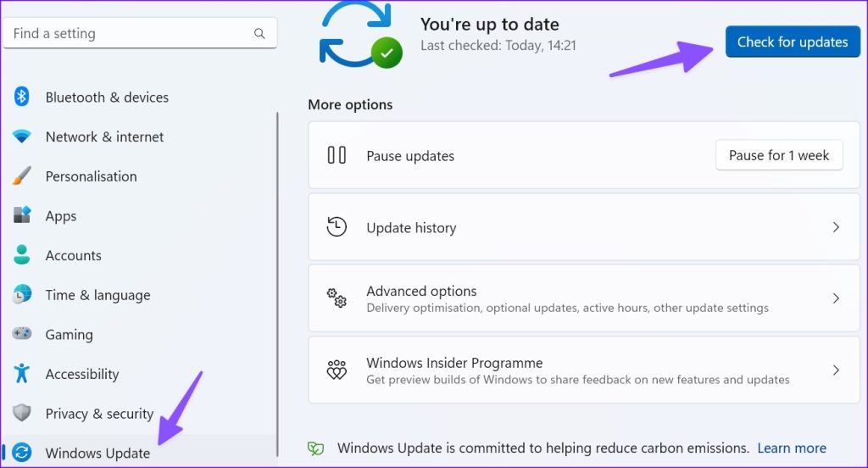This screenshot has width=868, height=468.
Task: Click the search magnifier icon
Action: (x=259, y=34)
